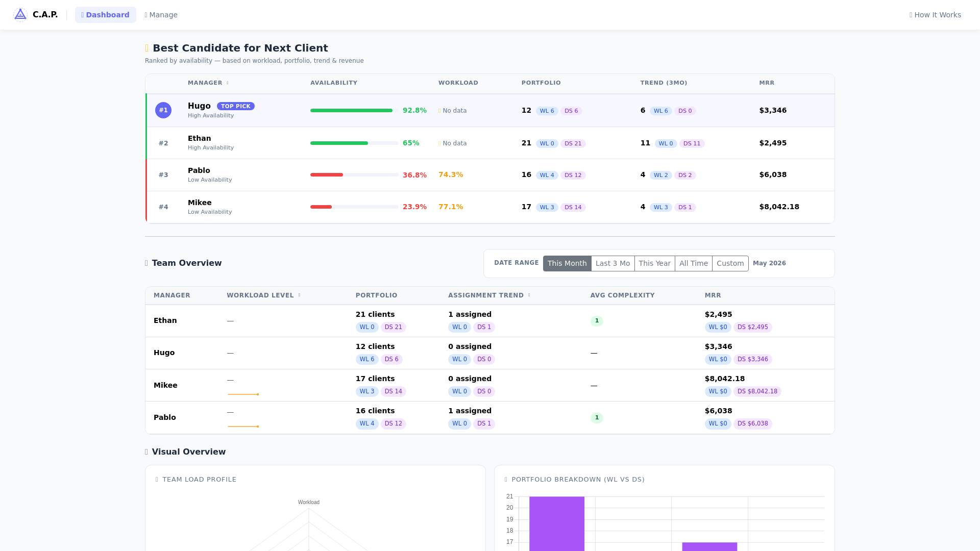Click the Workload axis label on radar chart
980x551 pixels.
point(309,502)
